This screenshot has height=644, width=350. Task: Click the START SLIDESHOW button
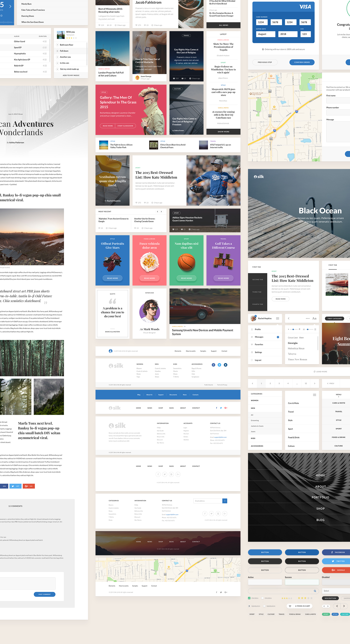tap(125, 126)
